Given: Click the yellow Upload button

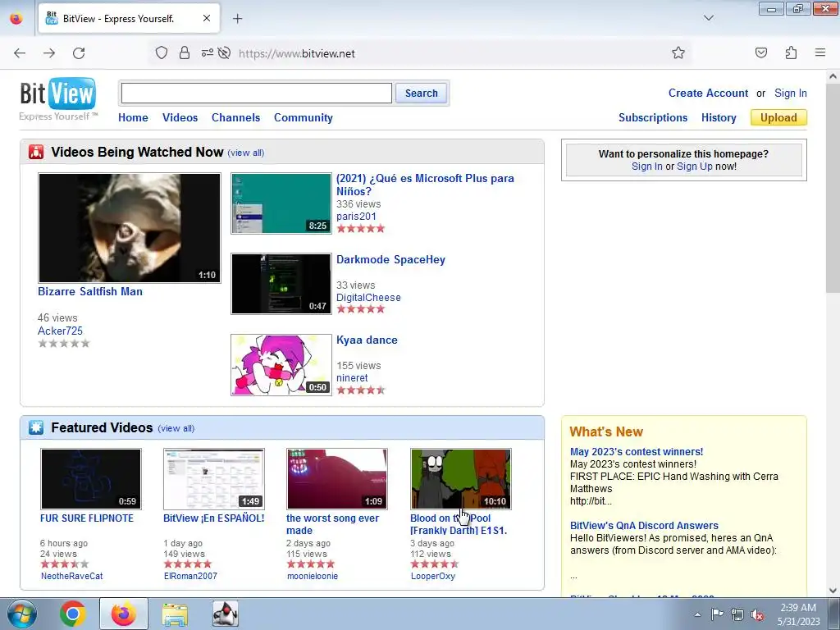Looking at the screenshot, I should pos(778,117).
